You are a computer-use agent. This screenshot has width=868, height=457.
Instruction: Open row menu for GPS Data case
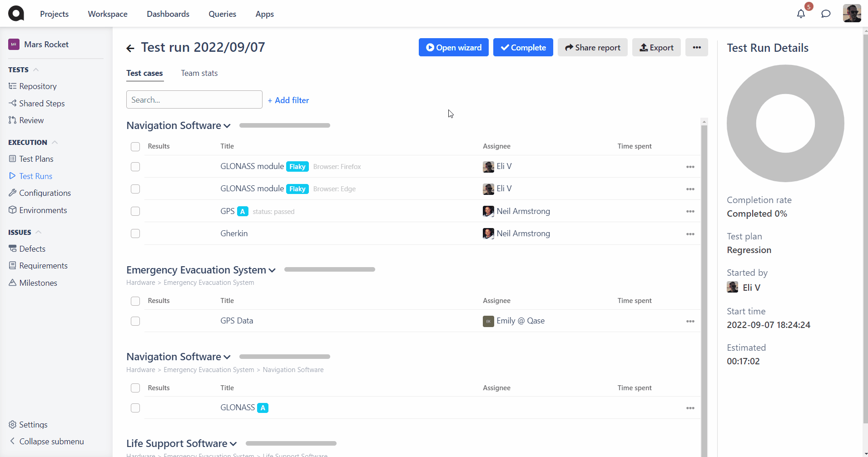[690, 321]
